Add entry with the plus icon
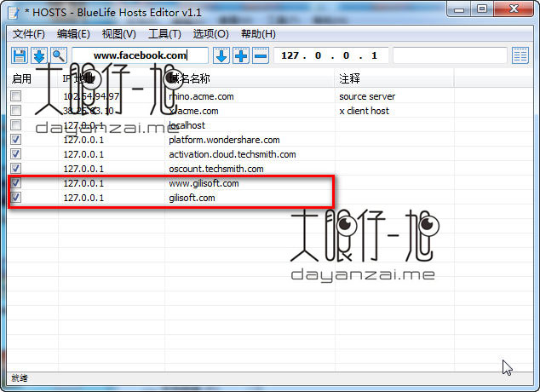Image resolution: width=540 pixels, height=392 pixels. point(241,55)
